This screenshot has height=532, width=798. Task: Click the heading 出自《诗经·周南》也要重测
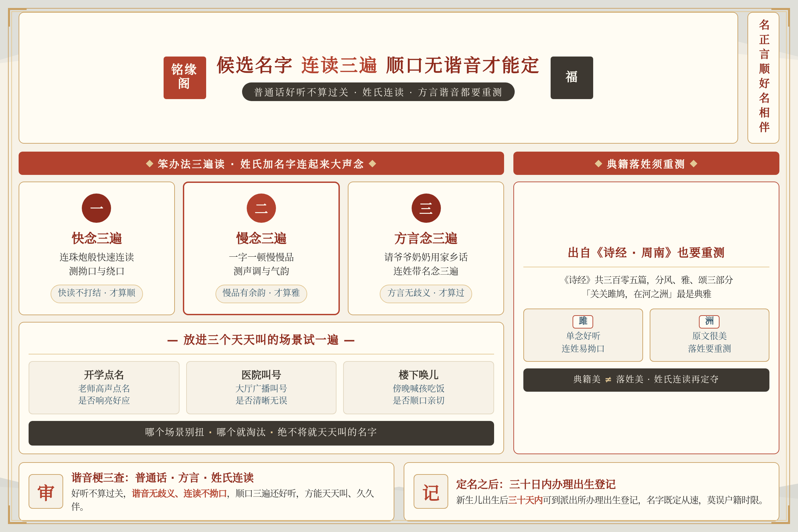tap(646, 253)
